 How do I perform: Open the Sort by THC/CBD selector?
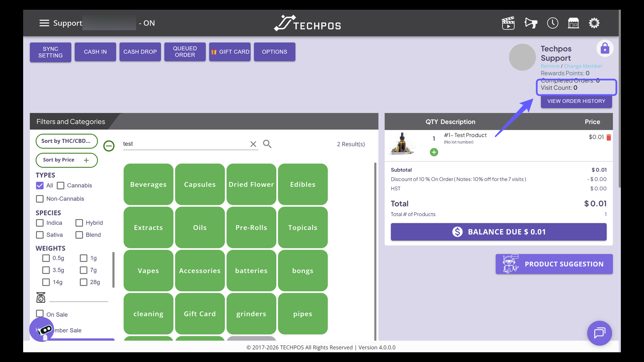(x=66, y=141)
